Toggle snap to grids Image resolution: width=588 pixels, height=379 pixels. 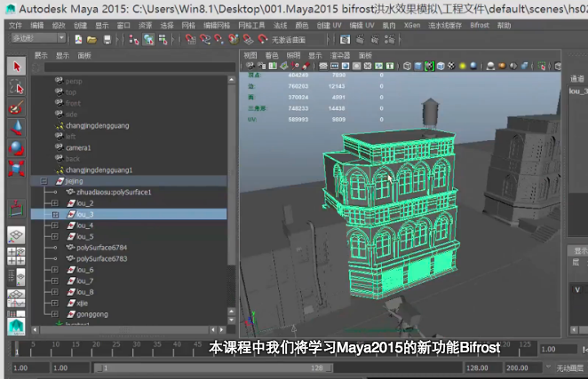[190, 39]
